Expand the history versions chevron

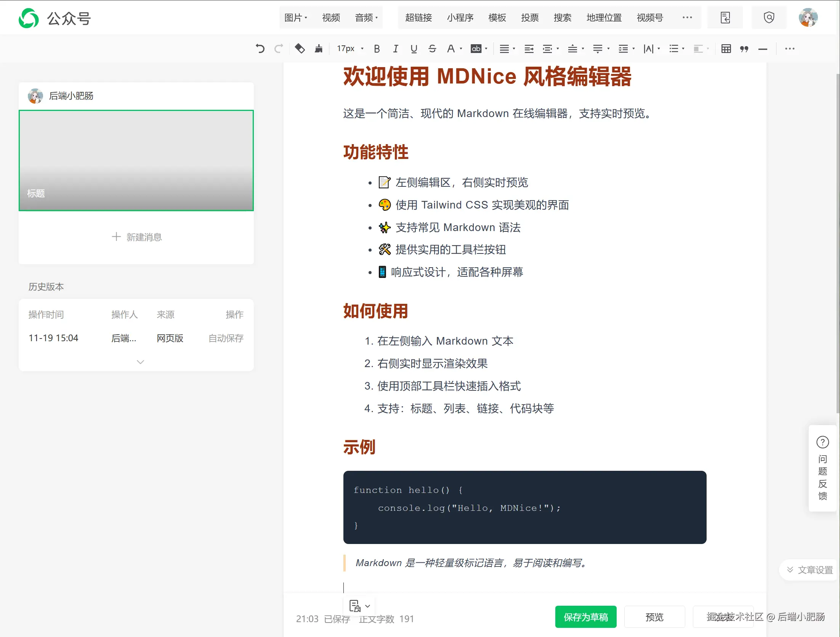(x=140, y=362)
